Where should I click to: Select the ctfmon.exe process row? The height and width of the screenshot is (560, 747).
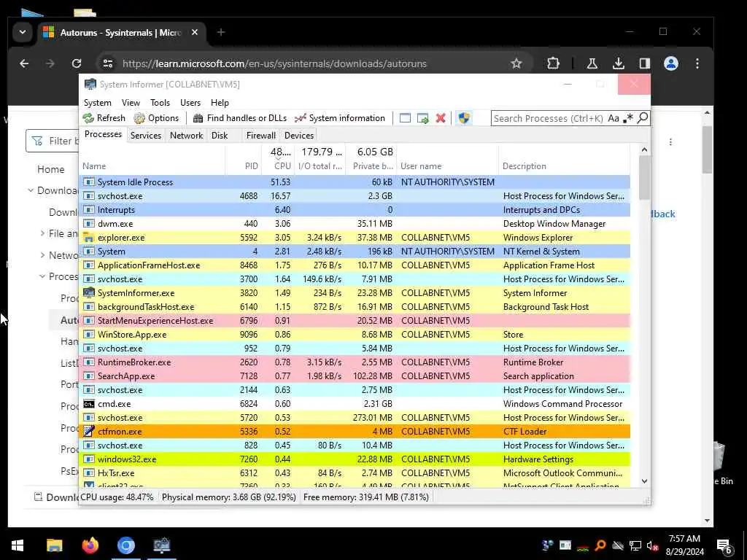pos(355,432)
